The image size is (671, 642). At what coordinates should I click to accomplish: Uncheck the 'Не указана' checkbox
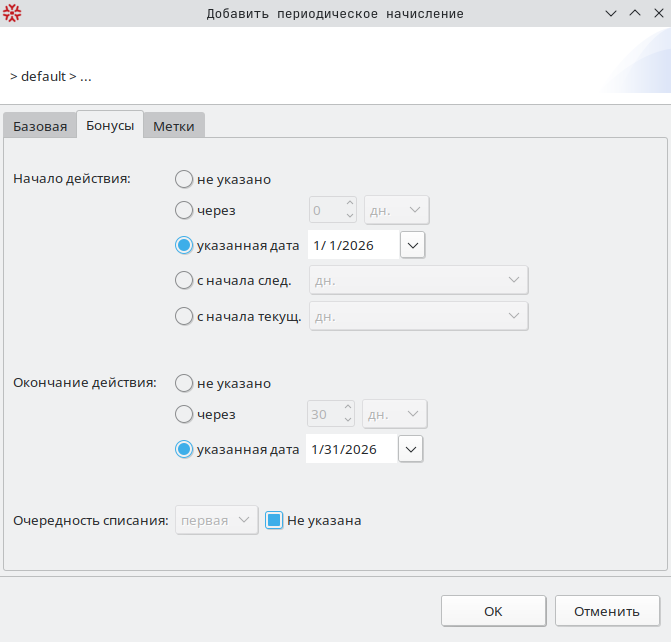click(x=274, y=520)
